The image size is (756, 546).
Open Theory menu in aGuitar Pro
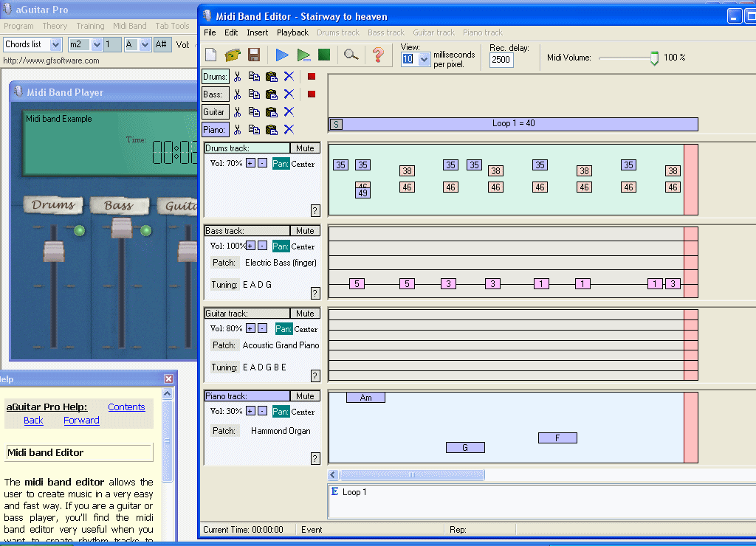[x=55, y=26]
